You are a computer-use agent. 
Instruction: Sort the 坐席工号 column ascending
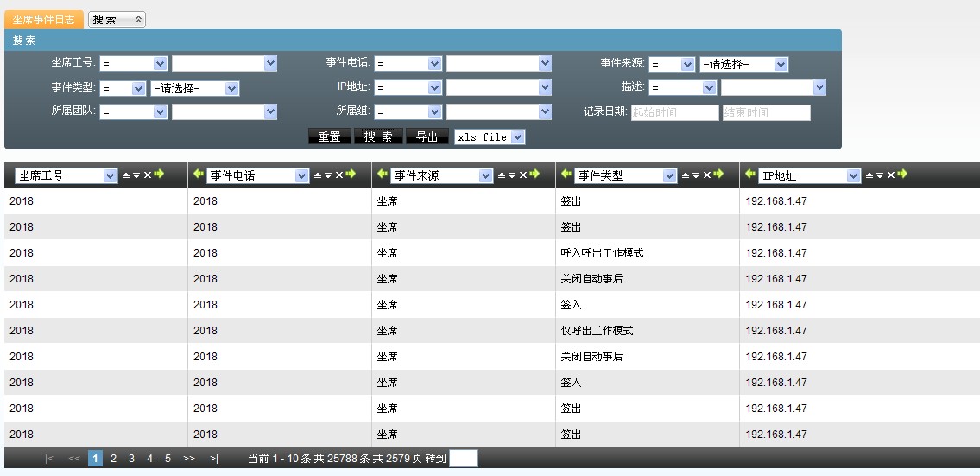[x=126, y=175]
